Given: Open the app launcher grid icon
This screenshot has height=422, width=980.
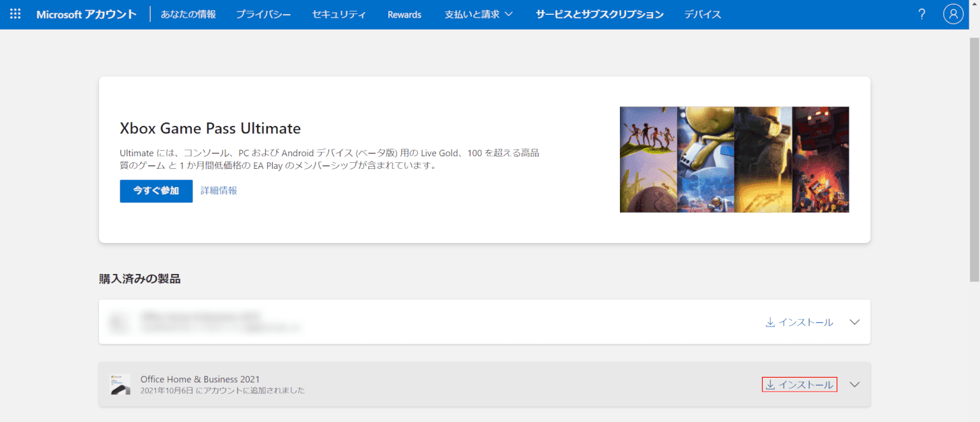Looking at the screenshot, I should click(x=15, y=14).
